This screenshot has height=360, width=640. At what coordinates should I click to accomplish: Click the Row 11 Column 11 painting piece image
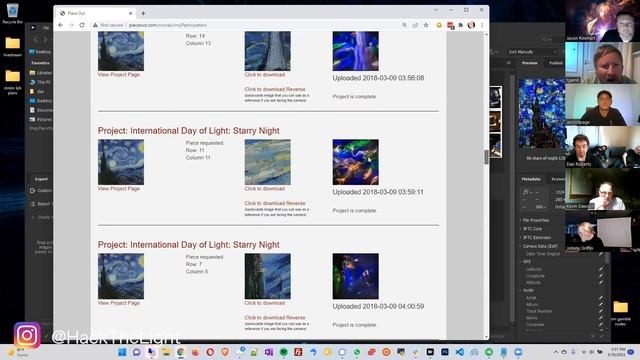click(268, 162)
